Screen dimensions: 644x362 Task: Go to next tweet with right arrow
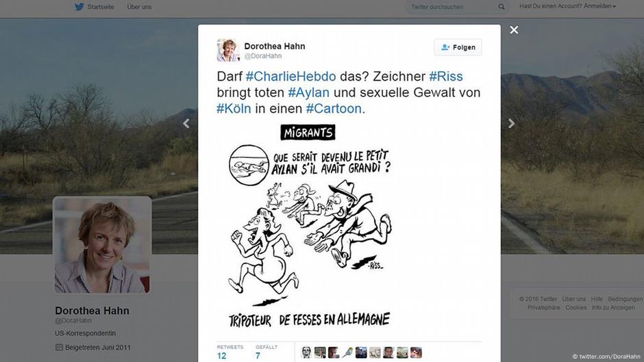click(511, 123)
